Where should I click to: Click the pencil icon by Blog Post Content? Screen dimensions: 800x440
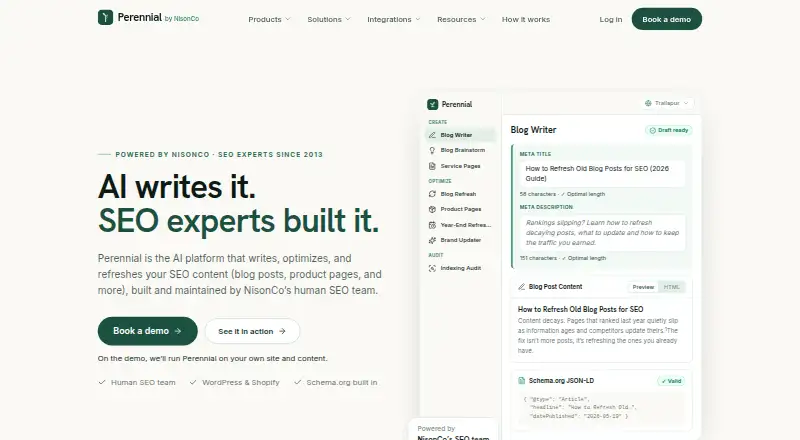521,287
